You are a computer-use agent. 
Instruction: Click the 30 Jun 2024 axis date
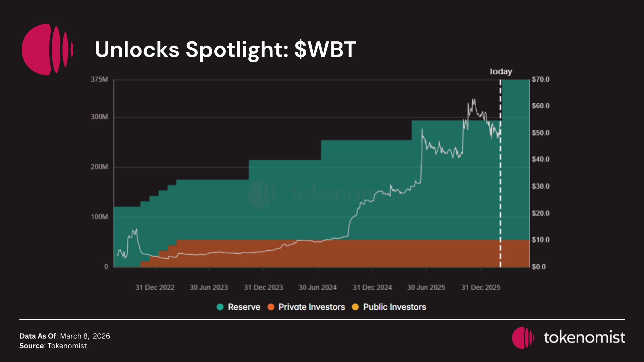click(x=318, y=288)
